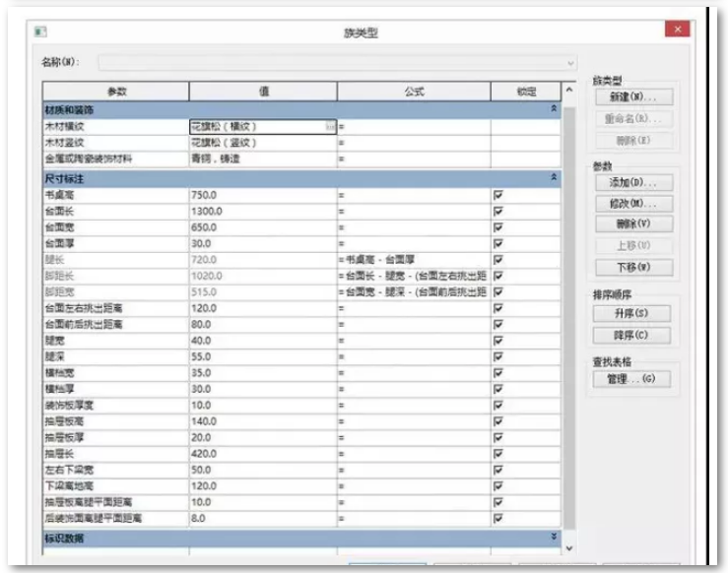
Task: Click the 50.0 value for 左右下梁宽
Action: [201, 470]
